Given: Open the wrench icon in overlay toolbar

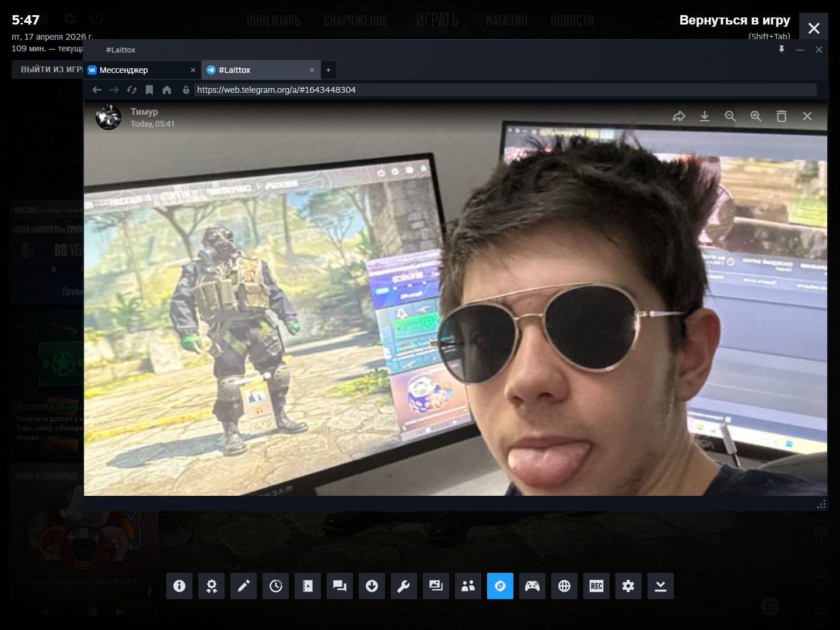Looking at the screenshot, I should click(404, 586).
